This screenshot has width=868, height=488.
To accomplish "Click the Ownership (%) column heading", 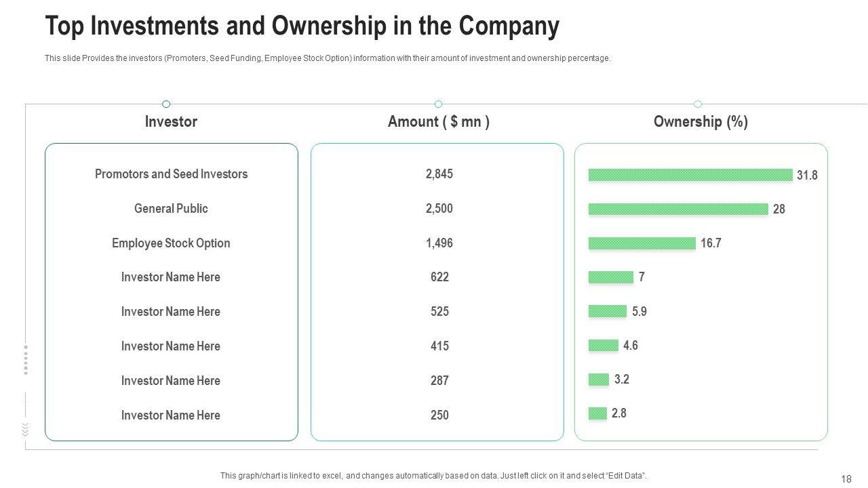I will 701,122.
